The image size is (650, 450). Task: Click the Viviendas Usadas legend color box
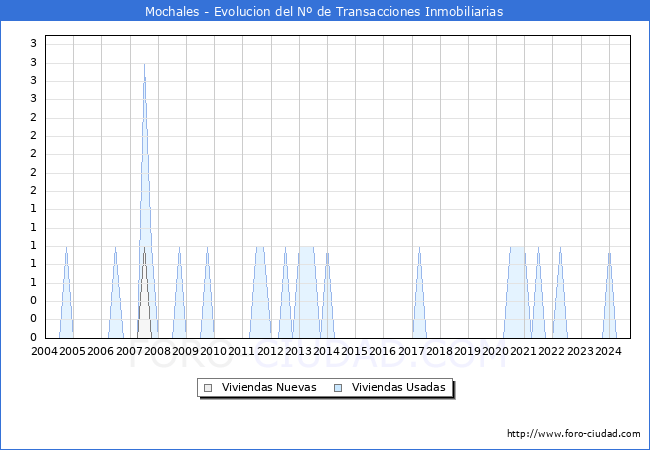point(338,388)
